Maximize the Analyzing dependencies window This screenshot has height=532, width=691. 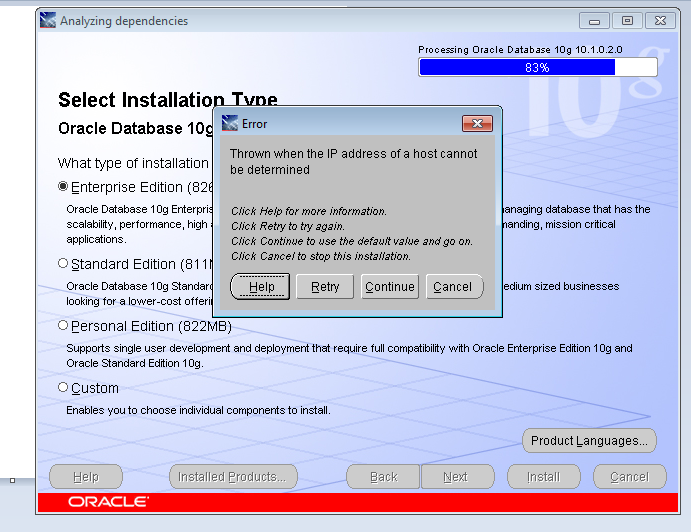click(627, 20)
